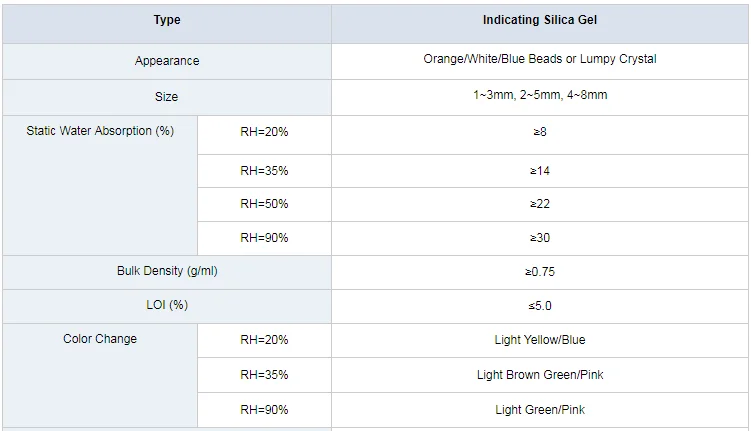Select the "Light Yellow/Blue" color cell

click(x=540, y=340)
